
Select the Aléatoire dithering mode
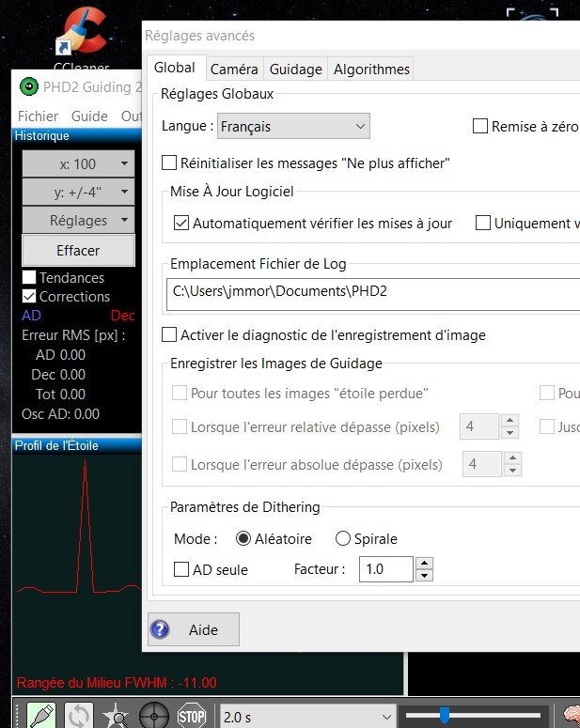pyautogui.click(x=243, y=538)
